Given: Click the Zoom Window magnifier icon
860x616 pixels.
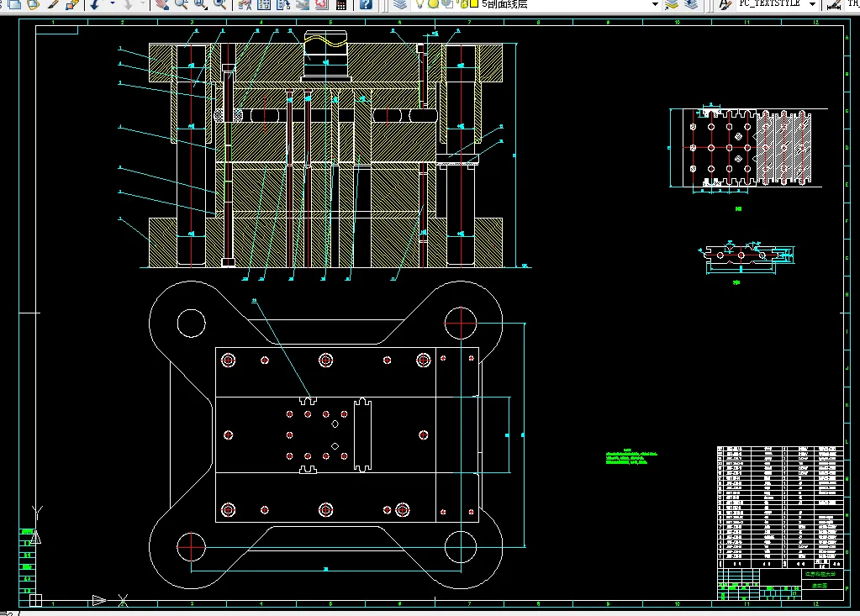Looking at the screenshot, I should point(200,4).
